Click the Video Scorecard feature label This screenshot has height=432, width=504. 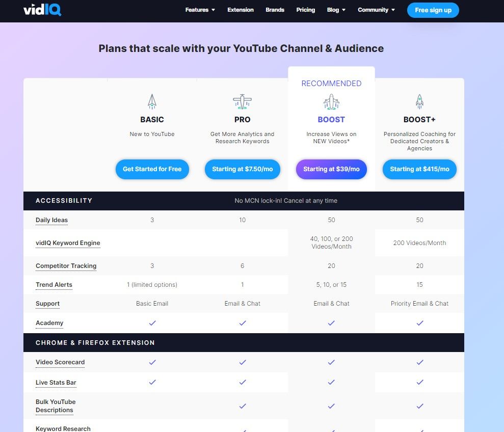[60, 362]
